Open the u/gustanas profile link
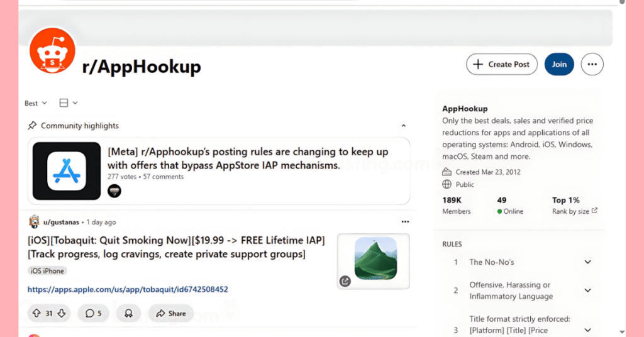This screenshot has width=644, height=337. pyautogui.click(x=61, y=222)
